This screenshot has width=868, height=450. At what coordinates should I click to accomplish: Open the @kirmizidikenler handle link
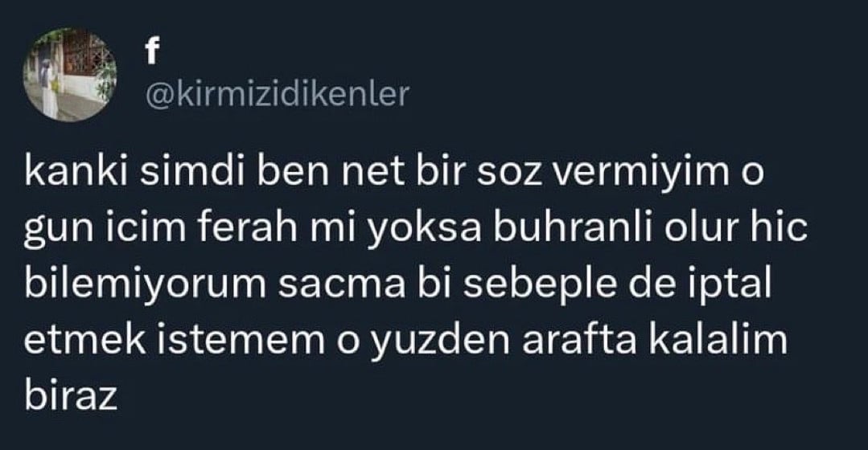click(x=278, y=94)
